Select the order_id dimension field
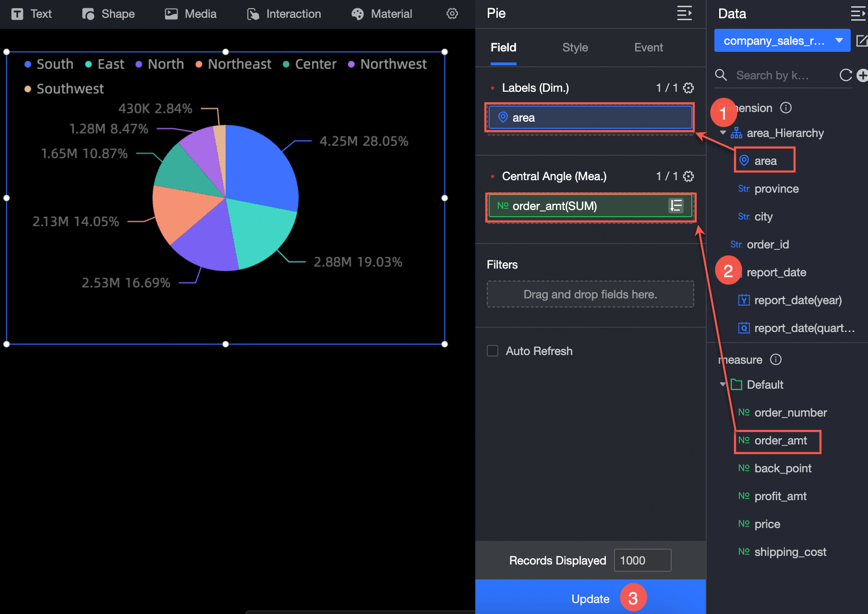This screenshot has width=868, height=614. pyautogui.click(x=759, y=245)
